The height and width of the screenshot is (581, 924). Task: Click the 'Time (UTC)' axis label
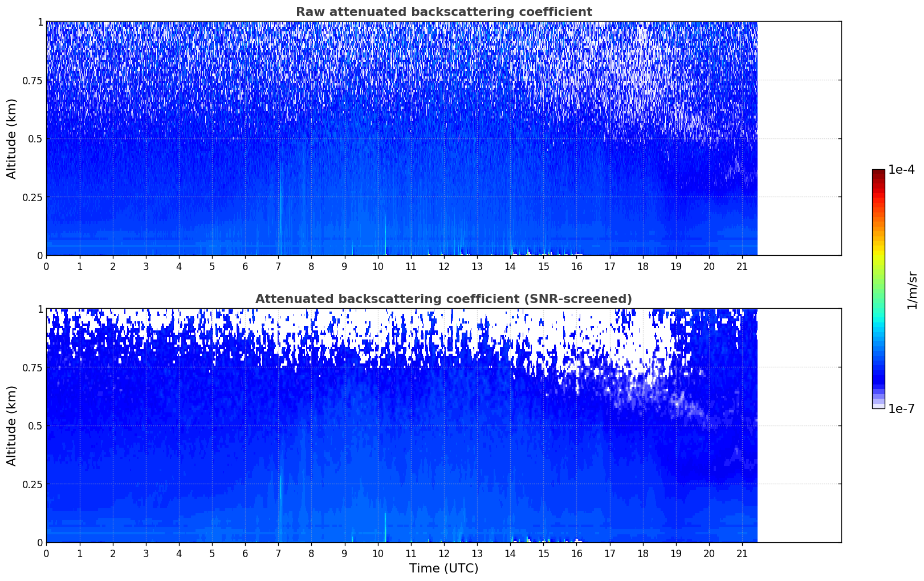click(443, 568)
